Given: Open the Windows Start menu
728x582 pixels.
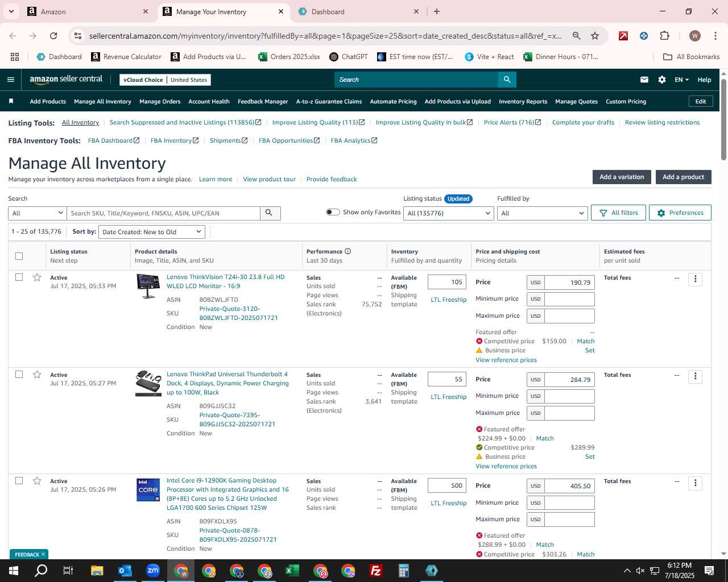Looking at the screenshot, I should tap(14, 571).
